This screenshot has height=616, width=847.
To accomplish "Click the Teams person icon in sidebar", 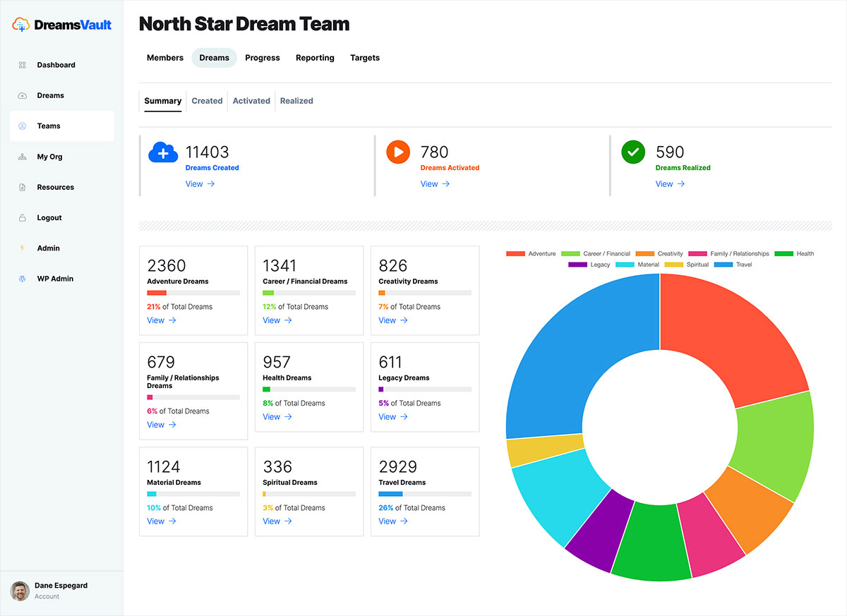I will tap(23, 126).
